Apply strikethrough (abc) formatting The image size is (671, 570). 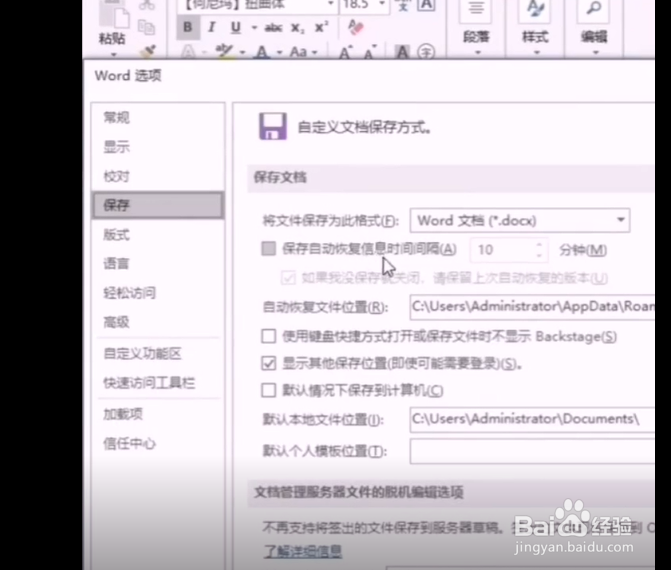click(x=273, y=28)
